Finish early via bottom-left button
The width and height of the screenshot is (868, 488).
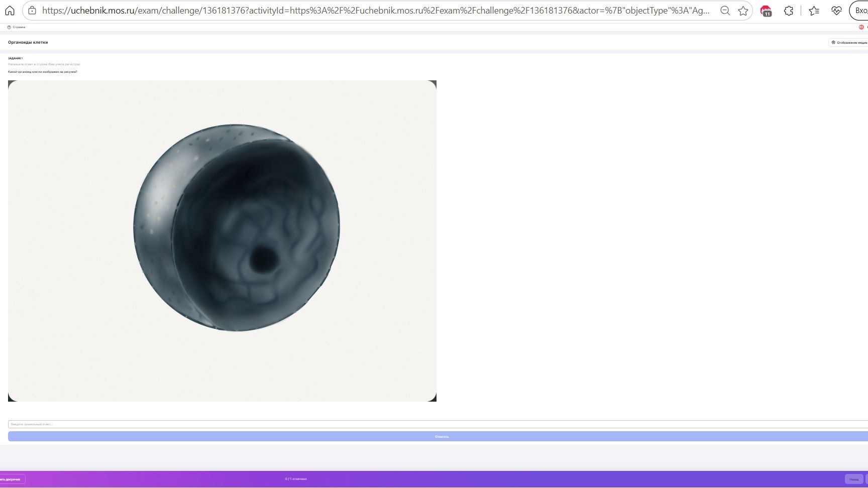coord(12,479)
